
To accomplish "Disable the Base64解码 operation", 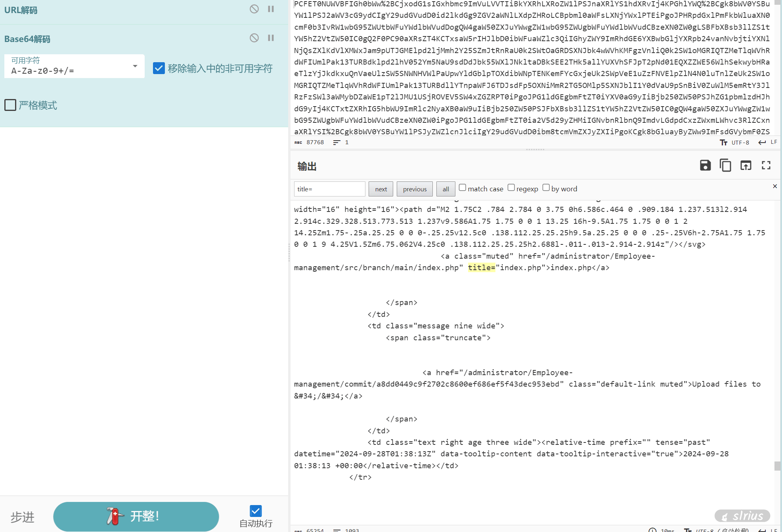I will [254, 38].
